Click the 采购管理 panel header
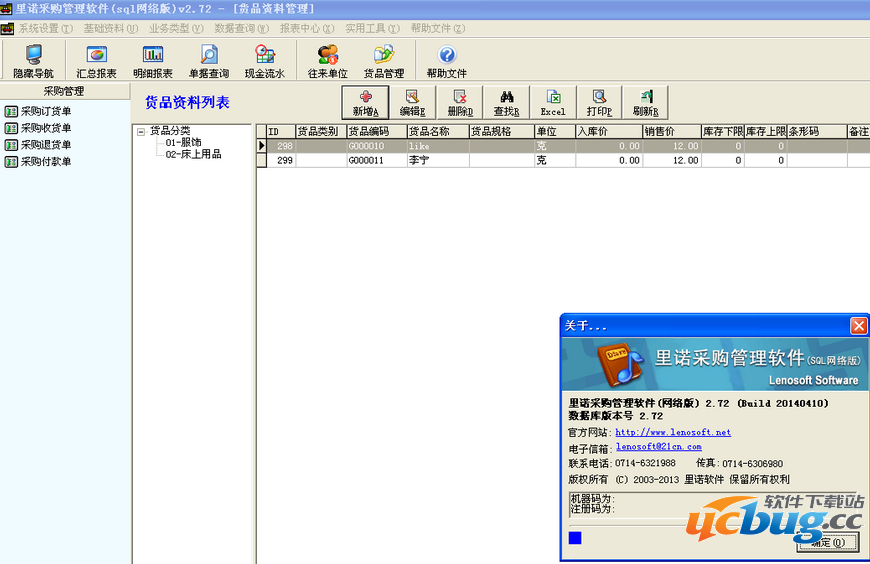 (64, 91)
